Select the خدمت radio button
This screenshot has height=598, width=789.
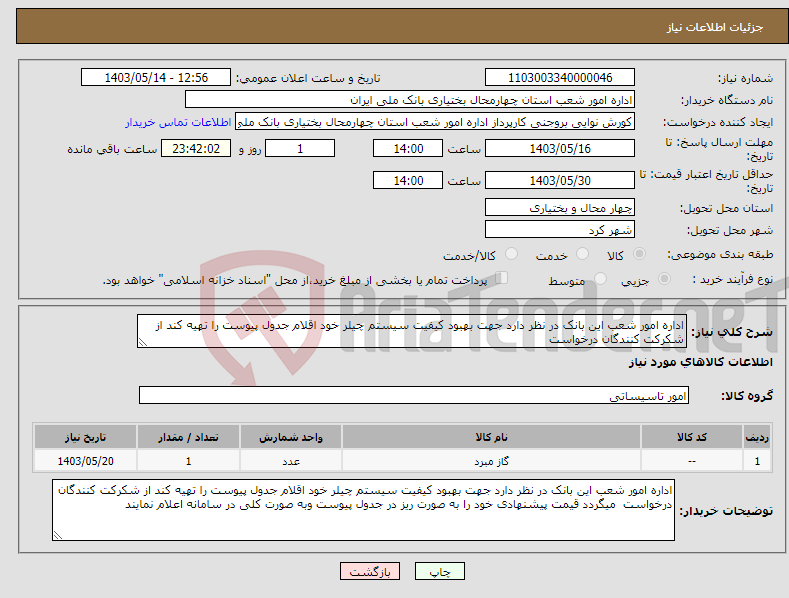tap(582, 254)
